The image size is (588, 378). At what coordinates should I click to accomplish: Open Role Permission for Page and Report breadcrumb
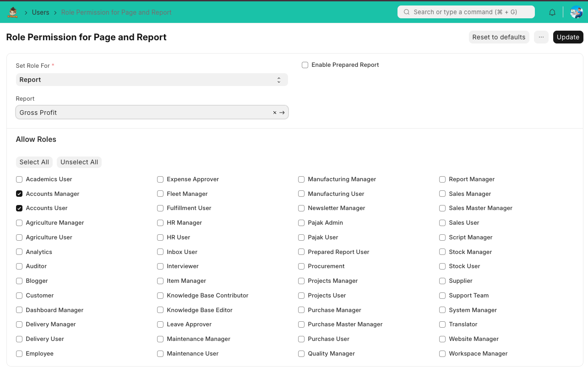tap(116, 12)
